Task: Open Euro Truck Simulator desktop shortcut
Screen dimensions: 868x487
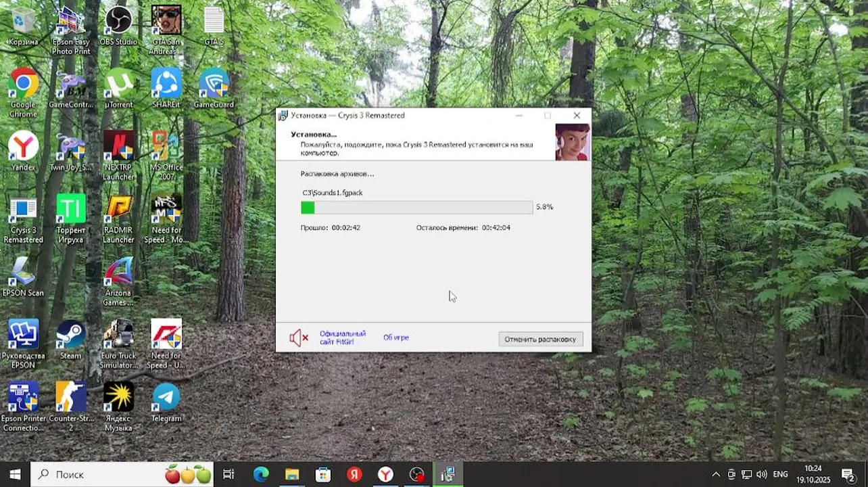Action: coord(118,344)
